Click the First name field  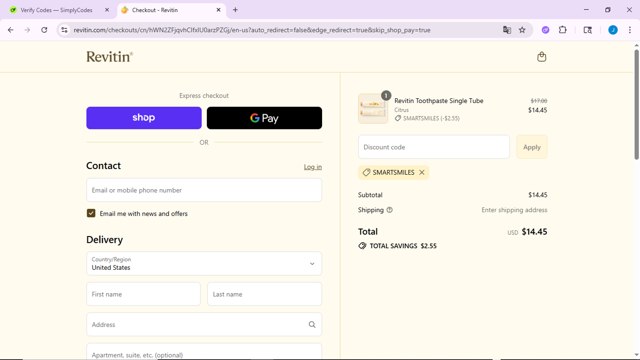tap(143, 294)
